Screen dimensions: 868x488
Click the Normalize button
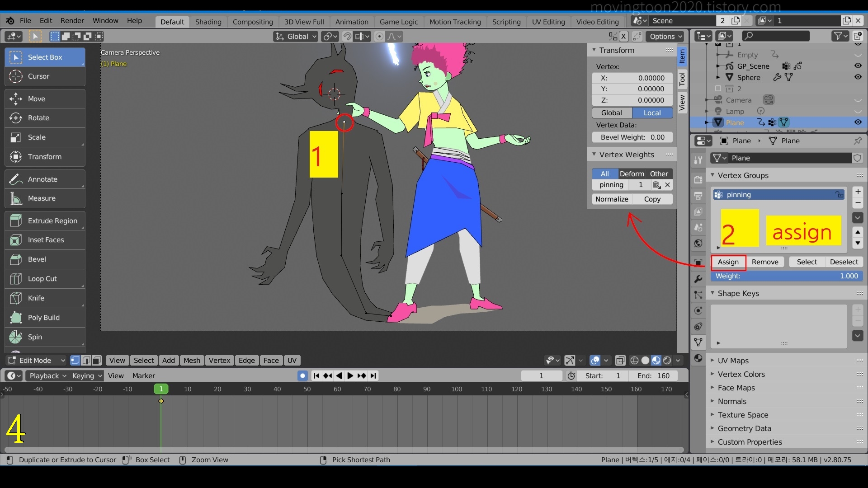[x=612, y=199]
